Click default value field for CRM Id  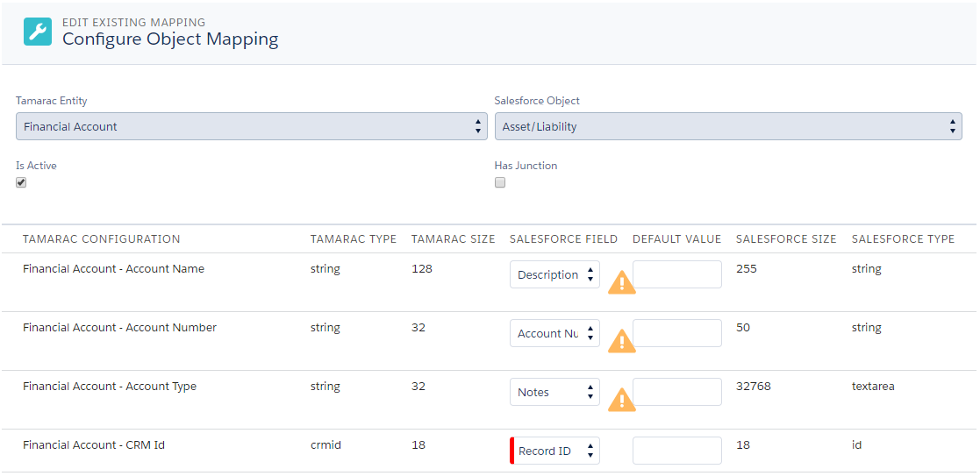pyautogui.click(x=676, y=451)
